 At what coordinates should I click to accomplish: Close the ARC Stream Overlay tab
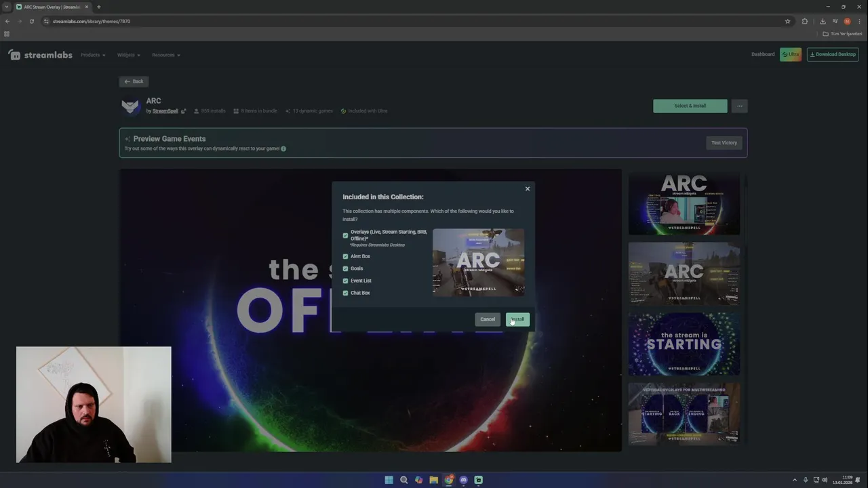tap(86, 7)
